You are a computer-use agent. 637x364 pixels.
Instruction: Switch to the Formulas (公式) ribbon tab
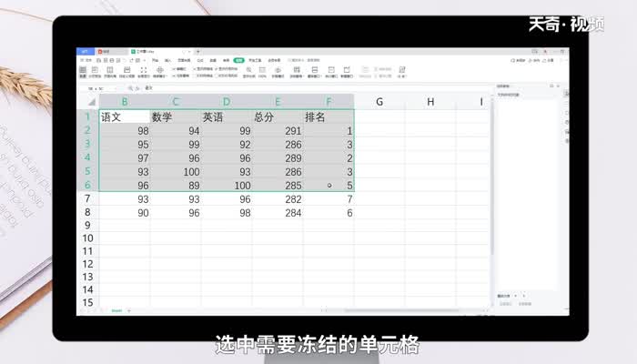200,60
